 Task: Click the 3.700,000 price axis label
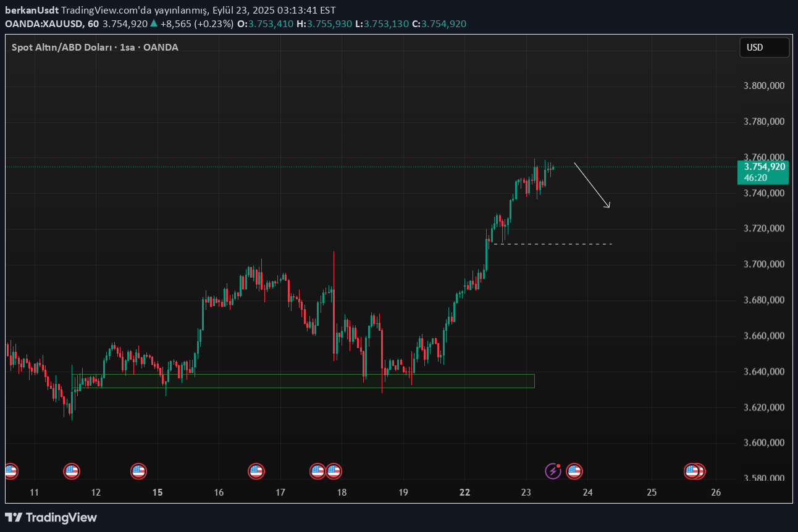(764, 264)
